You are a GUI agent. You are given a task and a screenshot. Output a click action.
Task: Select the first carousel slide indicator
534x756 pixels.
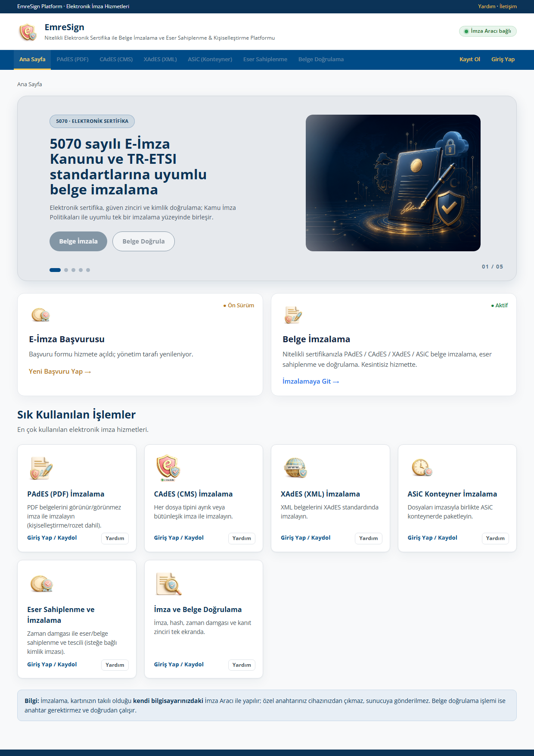(55, 270)
